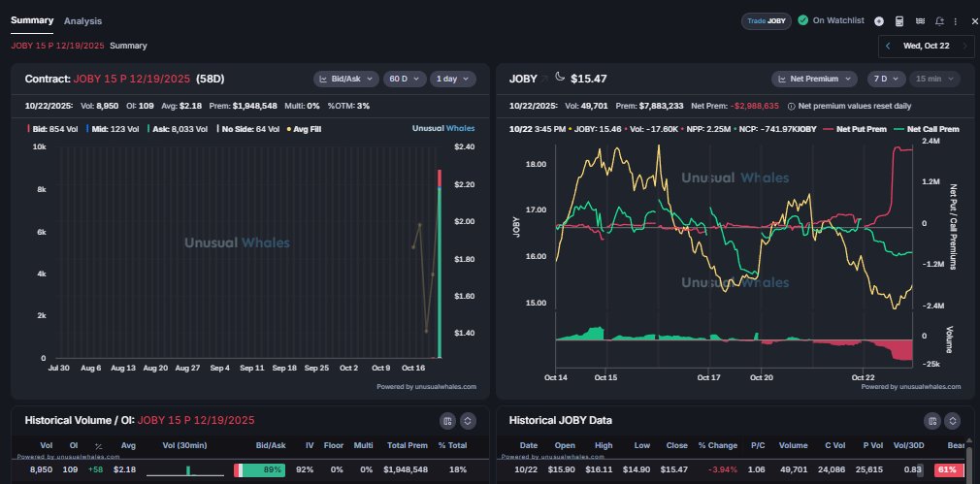Open the Net Premium chart dropdown
980x484 pixels.
[814, 79]
